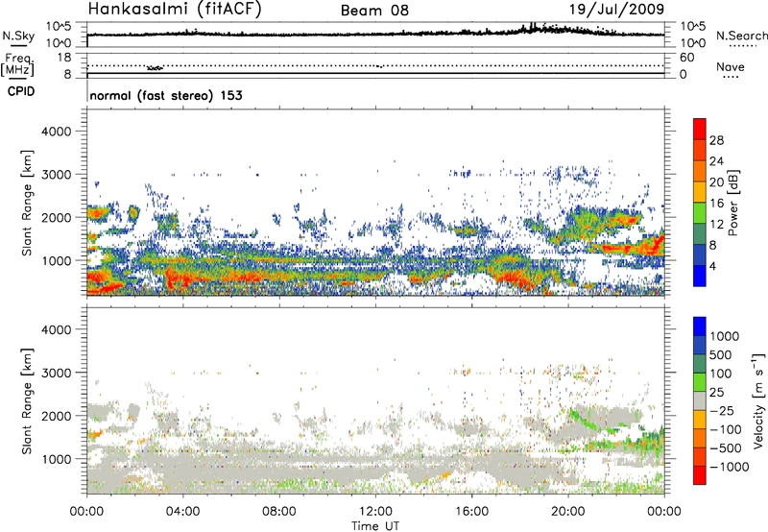The width and height of the screenshot is (768, 532).
Task: Click the Hankasalmi (fitACF) plot title
Action: click(175, 9)
